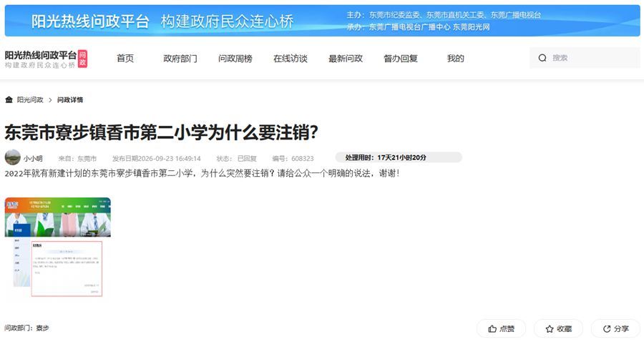644x352 pixels.
Task: Open user 小小明 avatar
Action: [13, 157]
